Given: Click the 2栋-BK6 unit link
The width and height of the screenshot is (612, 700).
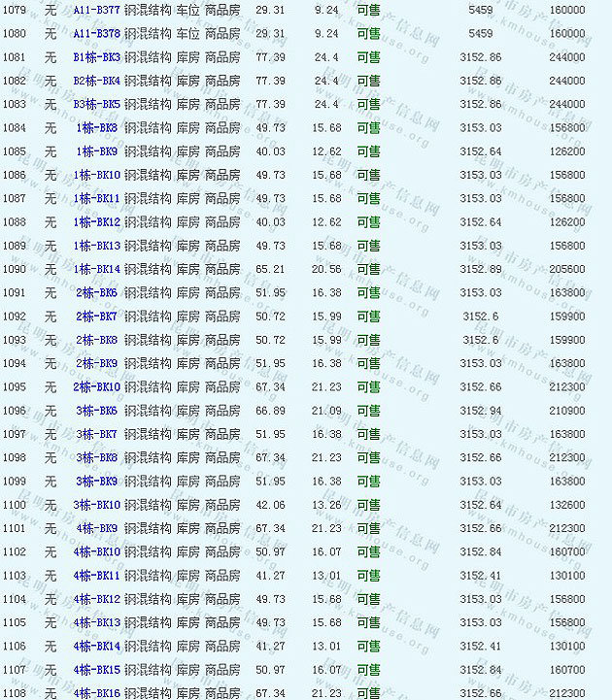Looking at the screenshot, I should click(97, 292).
